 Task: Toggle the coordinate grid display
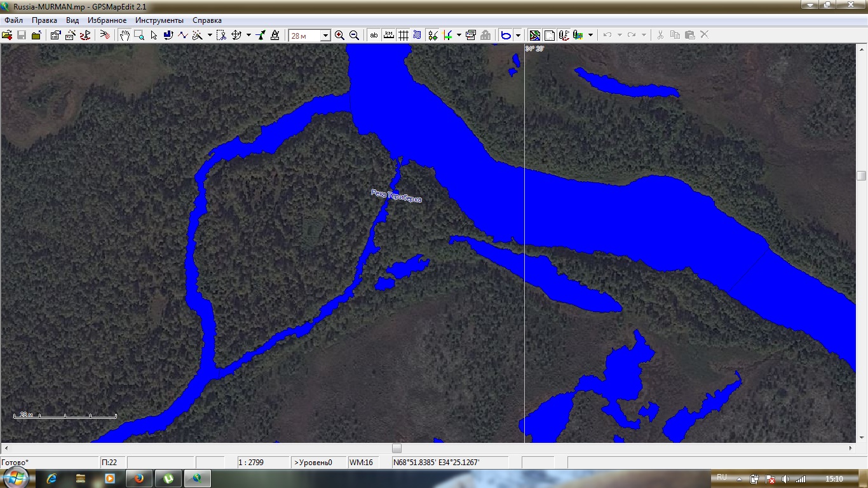tap(403, 36)
